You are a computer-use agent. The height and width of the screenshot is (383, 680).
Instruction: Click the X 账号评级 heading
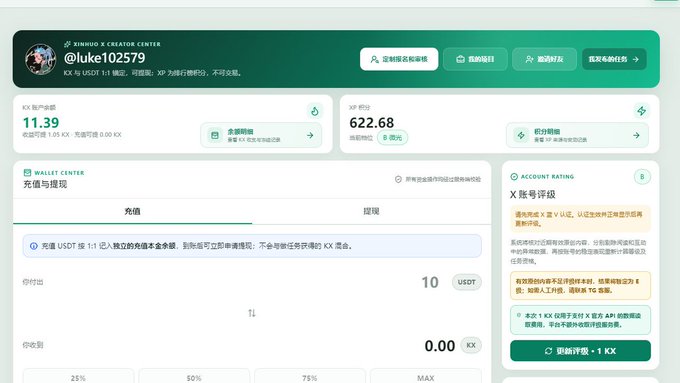click(x=533, y=194)
